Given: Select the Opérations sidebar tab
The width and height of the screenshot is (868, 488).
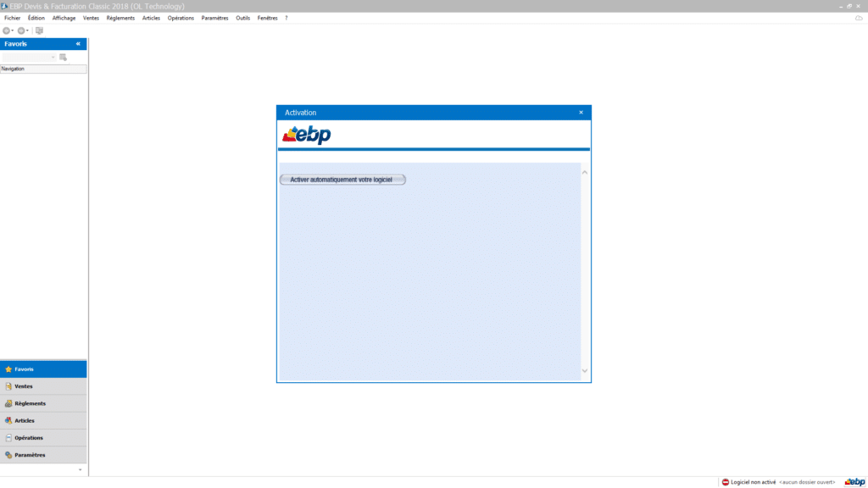Looking at the screenshot, I should 43,438.
